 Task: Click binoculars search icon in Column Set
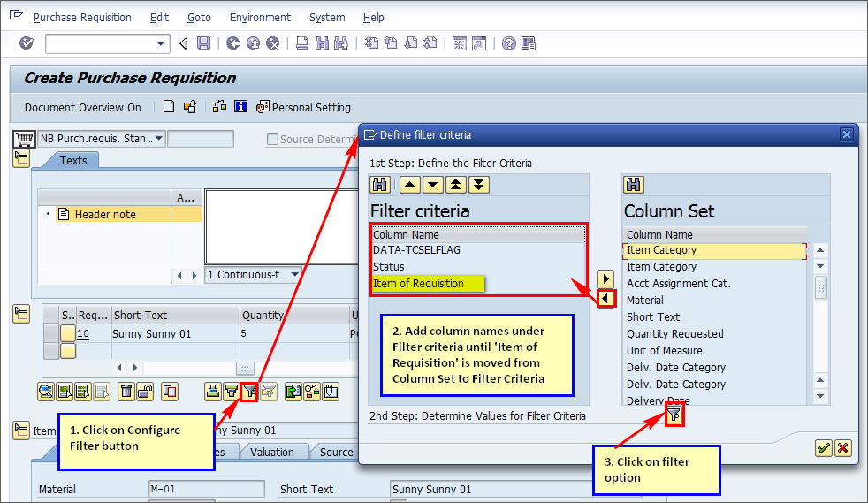click(x=634, y=185)
